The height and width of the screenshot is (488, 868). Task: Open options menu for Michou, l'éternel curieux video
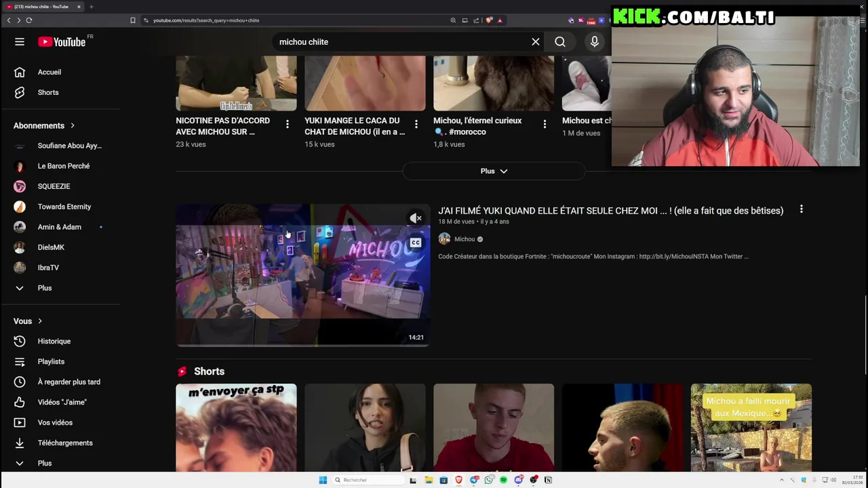click(x=545, y=124)
